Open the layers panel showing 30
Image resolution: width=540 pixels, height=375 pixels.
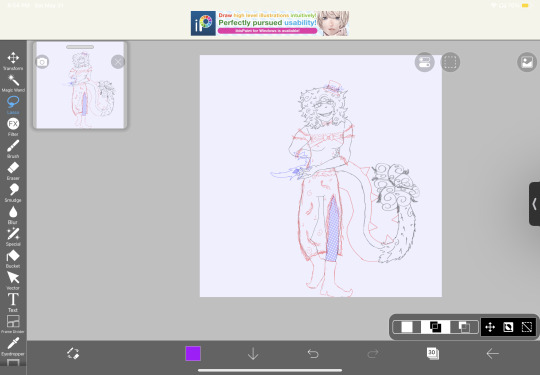click(x=433, y=353)
